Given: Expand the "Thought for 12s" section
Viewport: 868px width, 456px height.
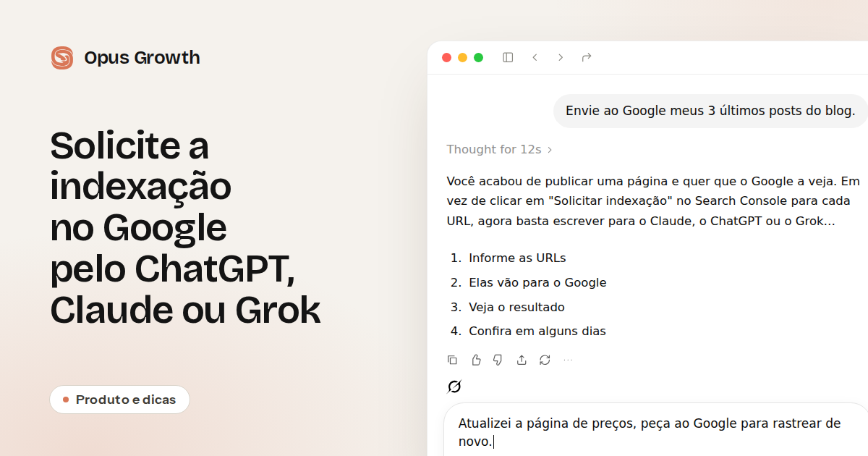Looking at the screenshot, I should pyautogui.click(x=499, y=149).
